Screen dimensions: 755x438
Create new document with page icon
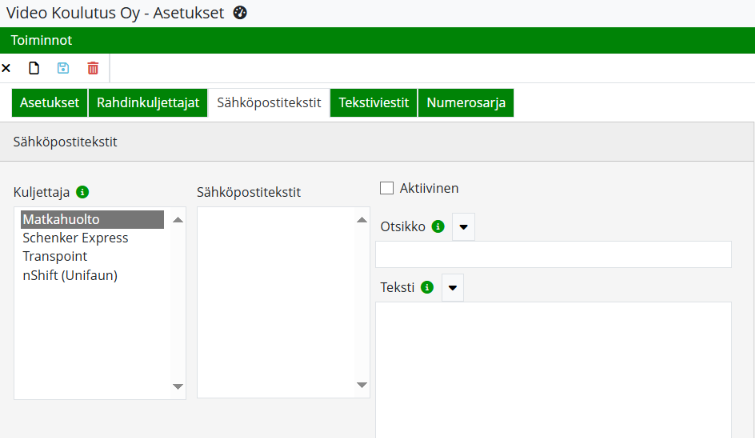pos(34,68)
